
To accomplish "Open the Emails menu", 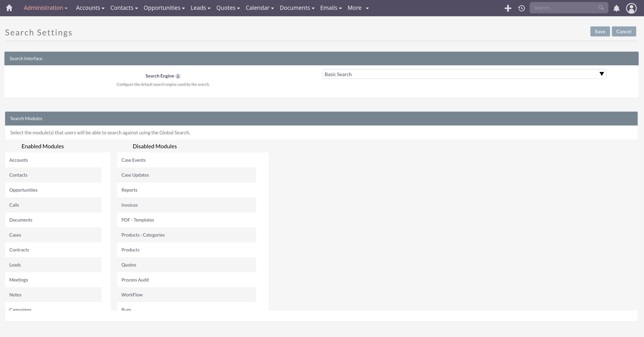I will coord(331,8).
